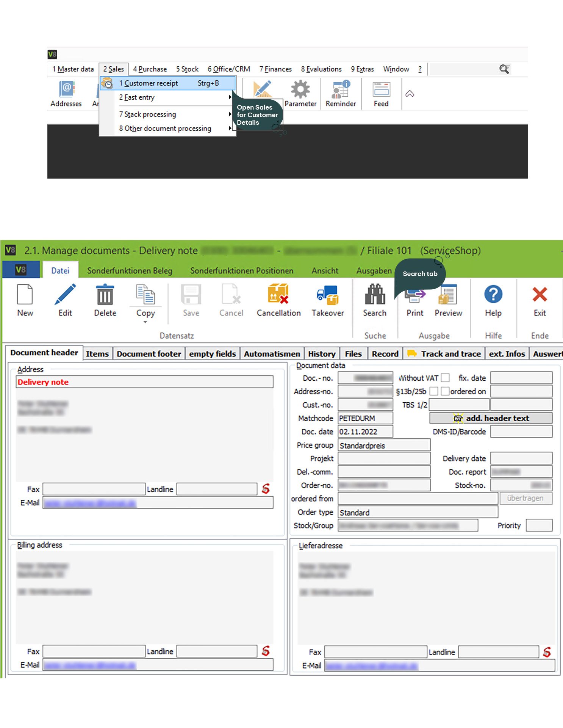Viewport: 563px width, 728px height.
Task: Toggle the §13b/25b checkbox
Action: click(434, 391)
